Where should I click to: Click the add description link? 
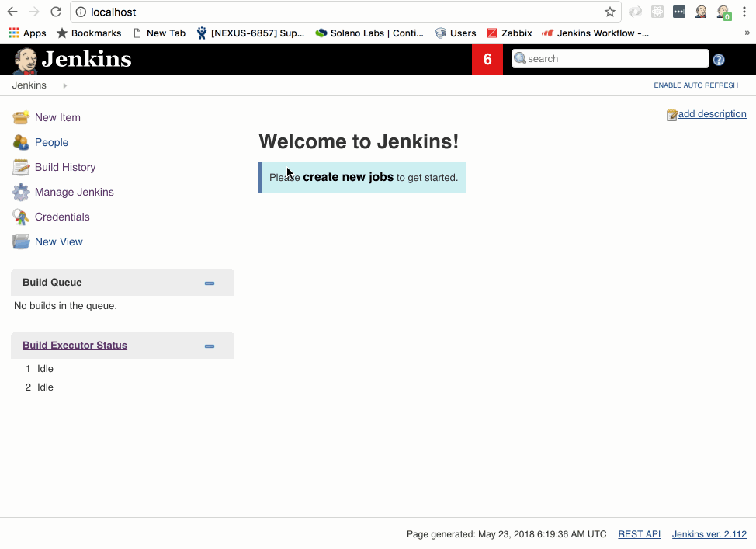(x=712, y=114)
